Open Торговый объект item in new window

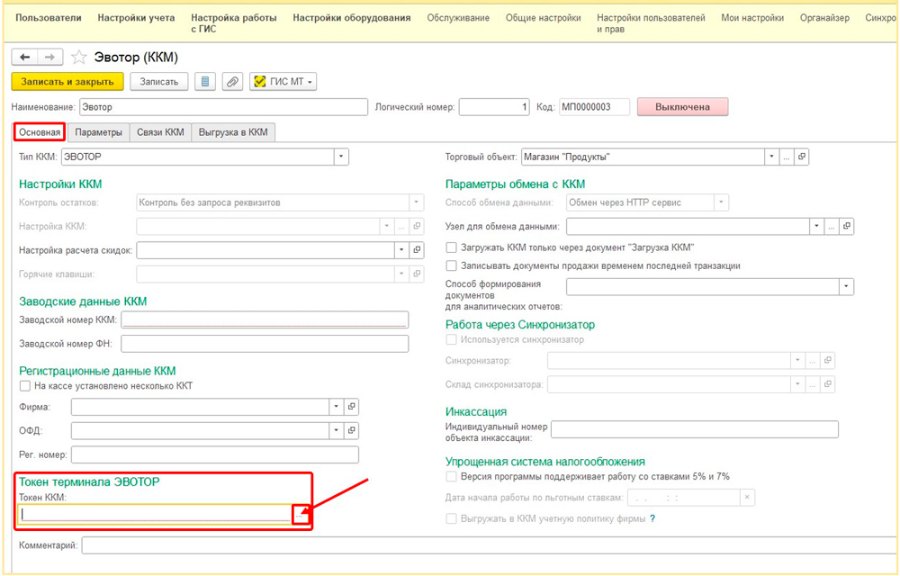[801, 157]
